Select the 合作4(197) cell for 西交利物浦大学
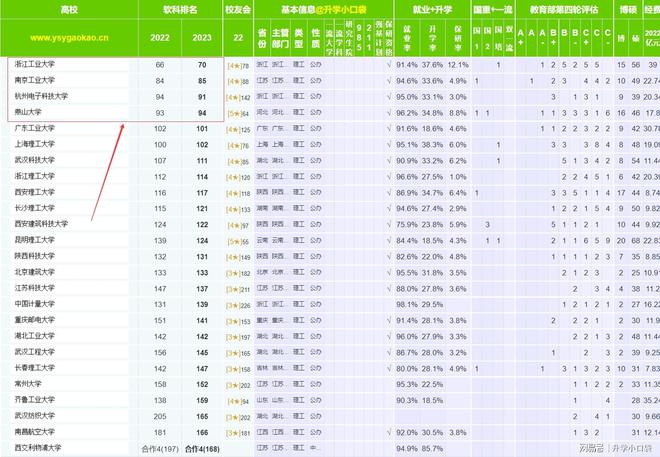 click(x=160, y=449)
